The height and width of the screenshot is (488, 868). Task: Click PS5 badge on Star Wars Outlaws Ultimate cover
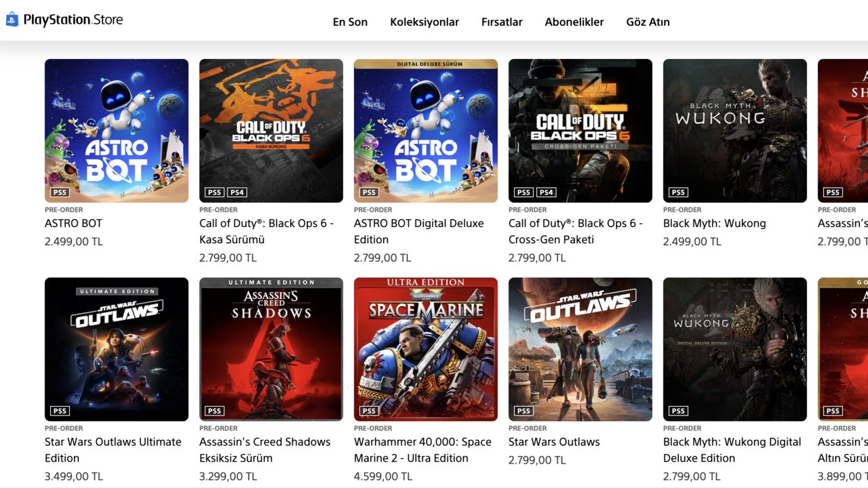point(60,411)
